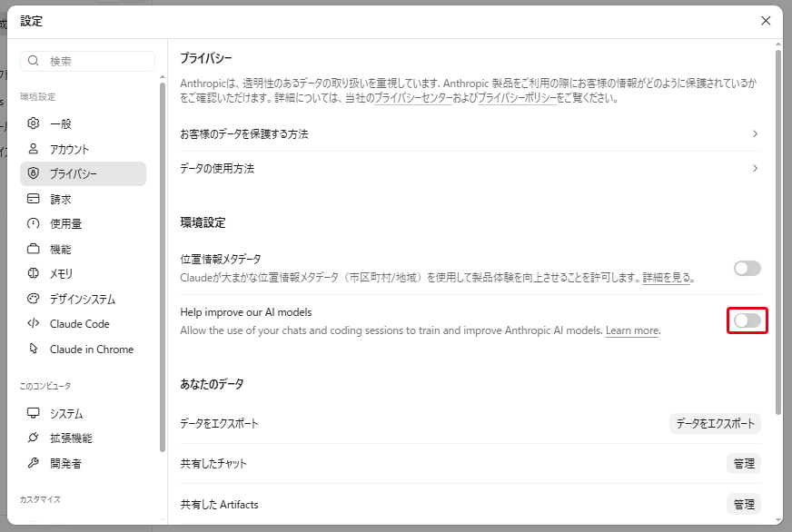
Task: Click the お客様のデータを保護する方法 row text
Action: (x=244, y=134)
